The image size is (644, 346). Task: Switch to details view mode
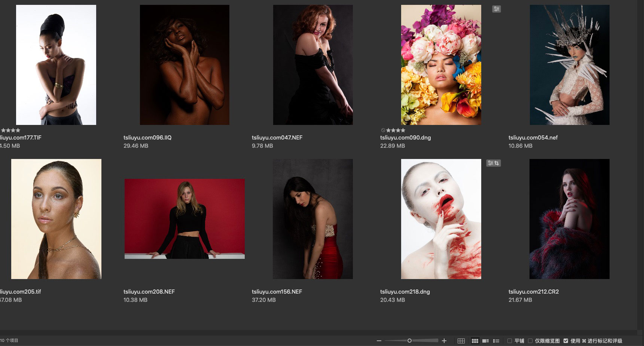point(486,341)
